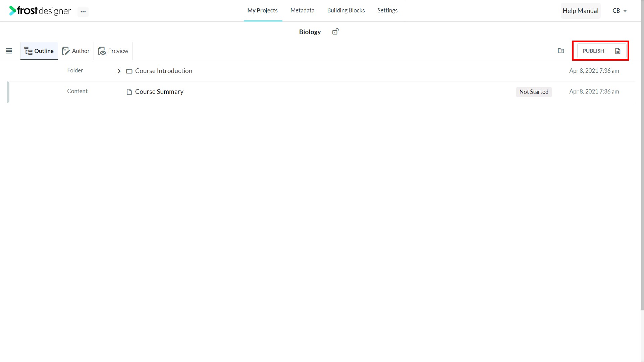This screenshot has height=362, width=644.
Task: Click the add folder icon
Action: (x=561, y=51)
